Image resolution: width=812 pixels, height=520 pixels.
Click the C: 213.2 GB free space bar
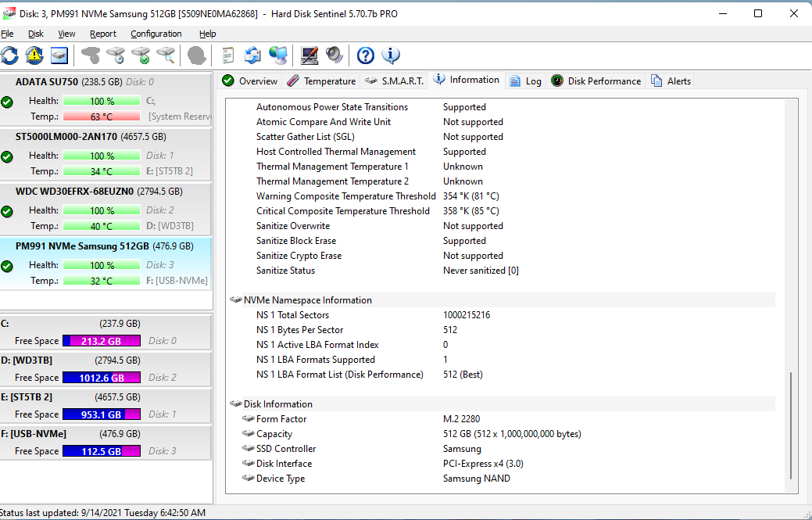[102, 341]
